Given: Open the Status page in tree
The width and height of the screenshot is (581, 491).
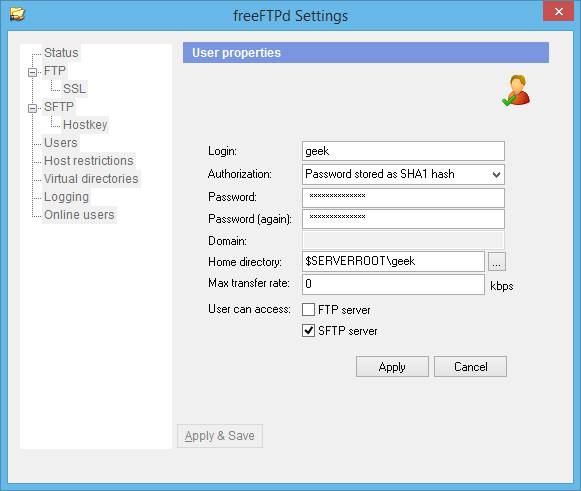Looking at the screenshot, I should click(x=61, y=53).
